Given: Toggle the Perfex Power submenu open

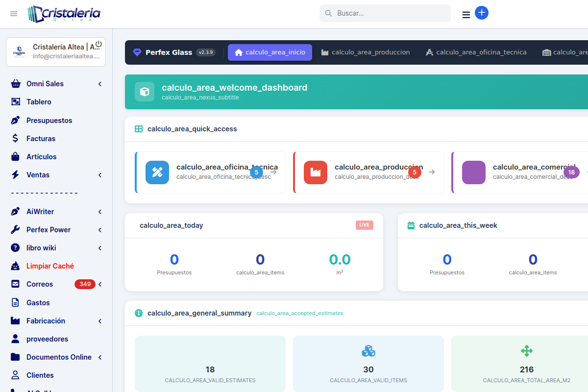Looking at the screenshot, I should (100, 230).
